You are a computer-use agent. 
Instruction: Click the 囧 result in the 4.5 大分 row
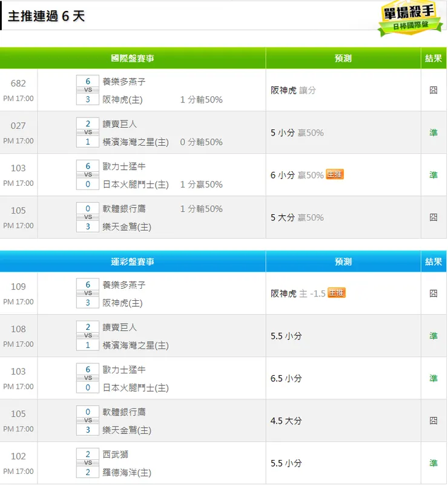pos(433,421)
